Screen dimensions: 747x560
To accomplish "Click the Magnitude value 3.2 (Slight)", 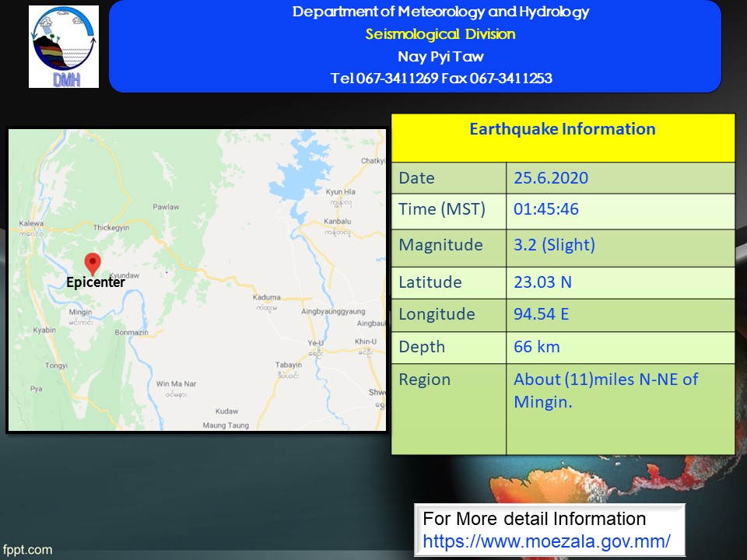I will point(554,245).
